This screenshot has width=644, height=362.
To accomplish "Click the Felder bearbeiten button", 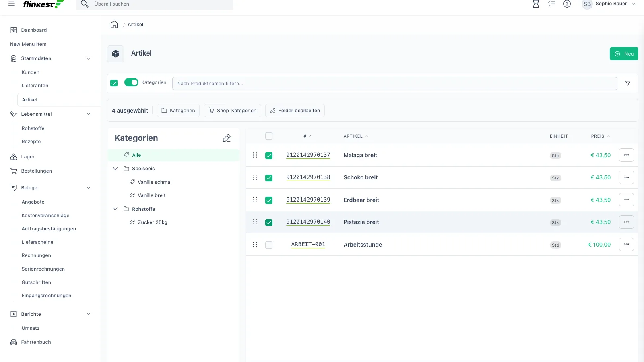I will [x=295, y=111].
